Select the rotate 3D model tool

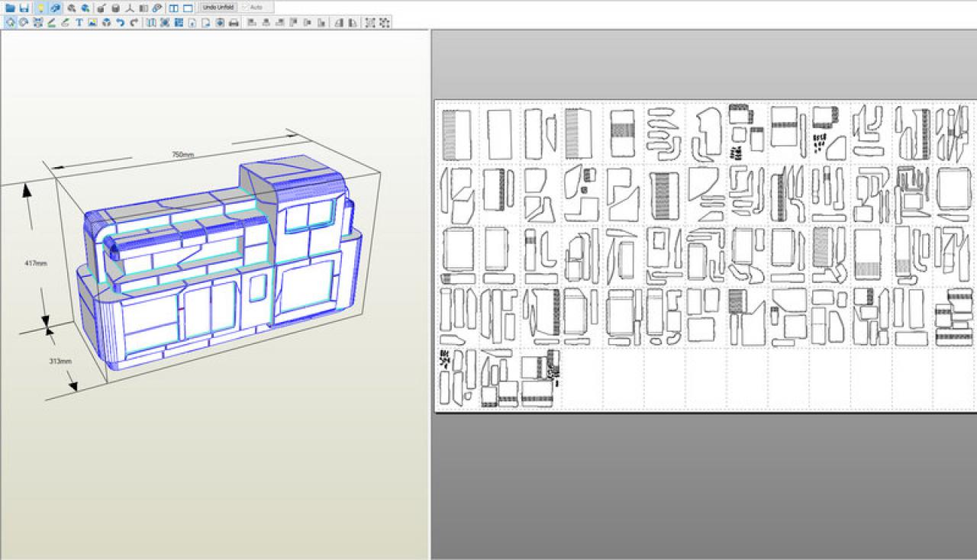(11, 22)
